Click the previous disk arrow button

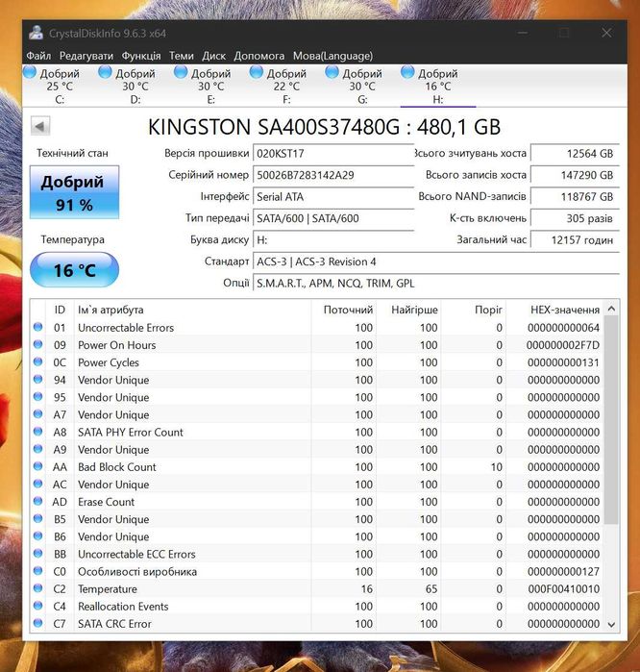point(40,127)
